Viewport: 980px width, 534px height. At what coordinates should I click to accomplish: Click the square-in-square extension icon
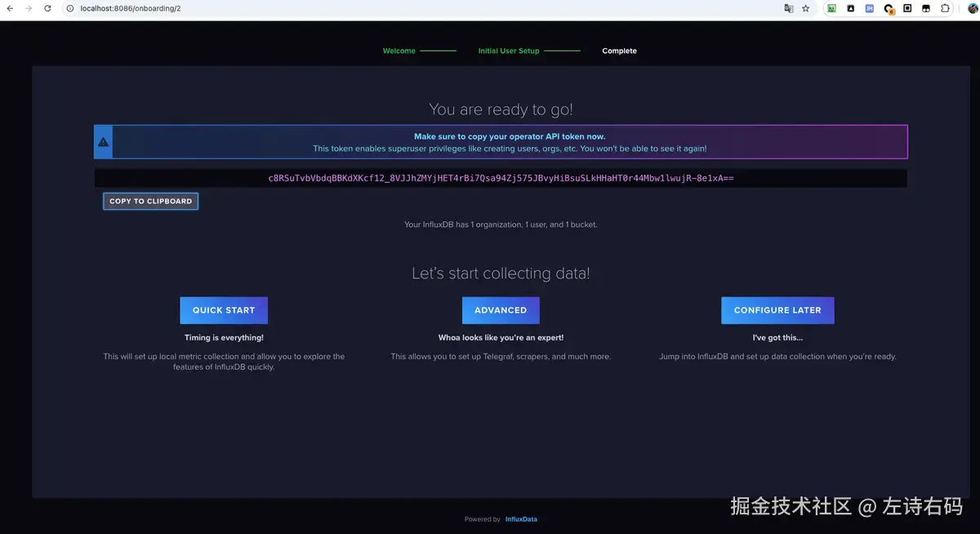tap(907, 8)
